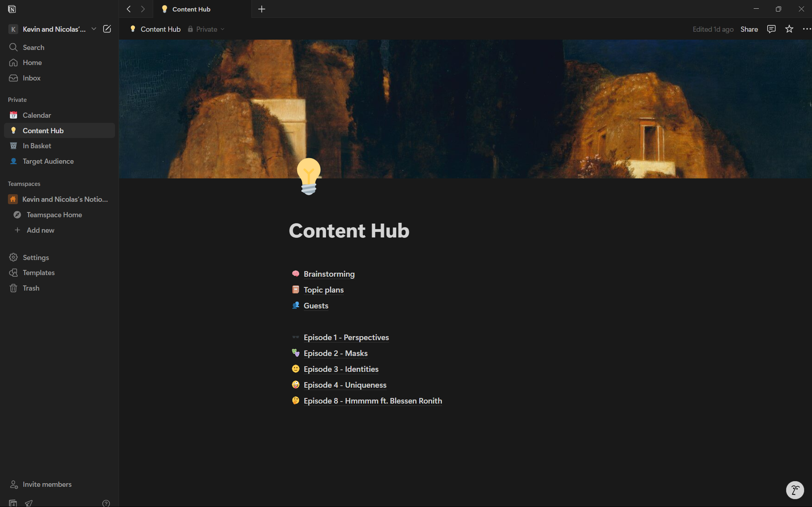The height and width of the screenshot is (507, 812).
Task: Click the zany face icon beside Episode 4
Action: click(296, 385)
